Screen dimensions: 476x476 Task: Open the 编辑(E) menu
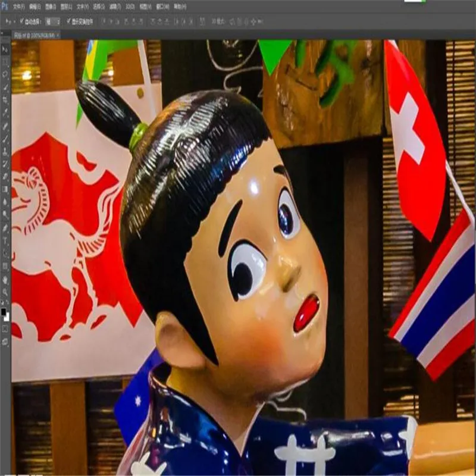point(35,7)
